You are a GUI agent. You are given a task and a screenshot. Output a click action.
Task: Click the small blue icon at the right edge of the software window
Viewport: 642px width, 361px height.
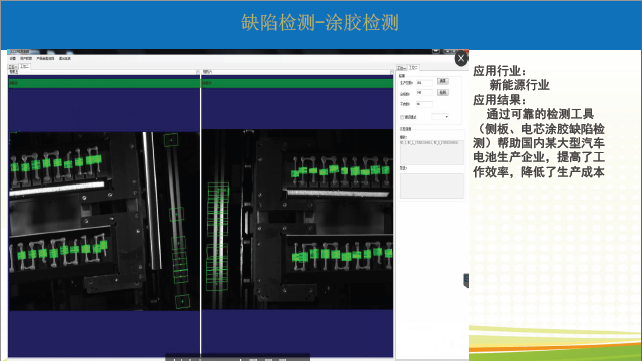click(466, 281)
